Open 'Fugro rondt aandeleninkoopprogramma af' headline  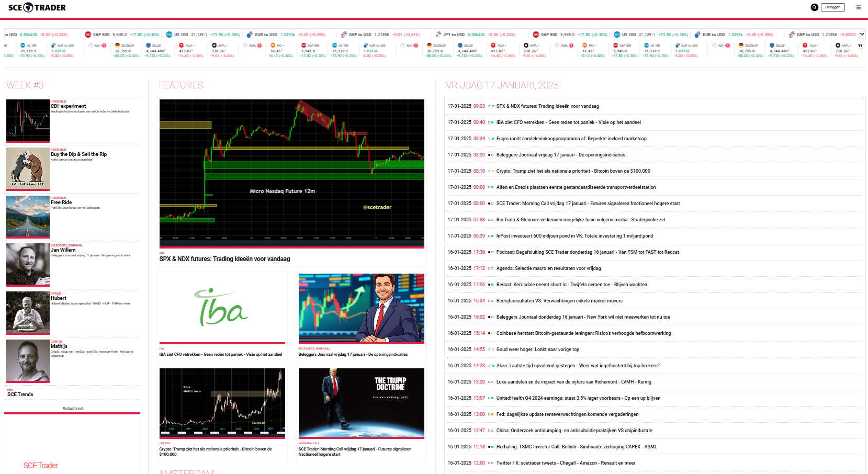tap(571, 139)
